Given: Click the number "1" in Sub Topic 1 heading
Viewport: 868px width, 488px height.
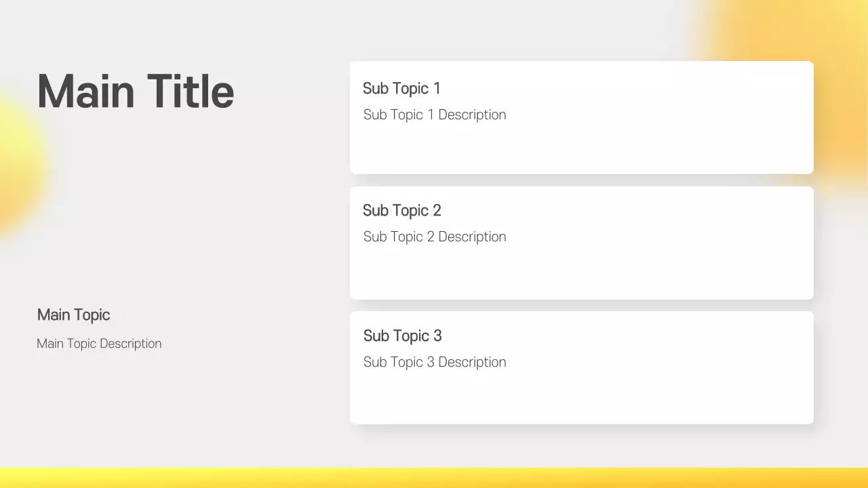Looking at the screenshot, I should [x=437, y=88].
